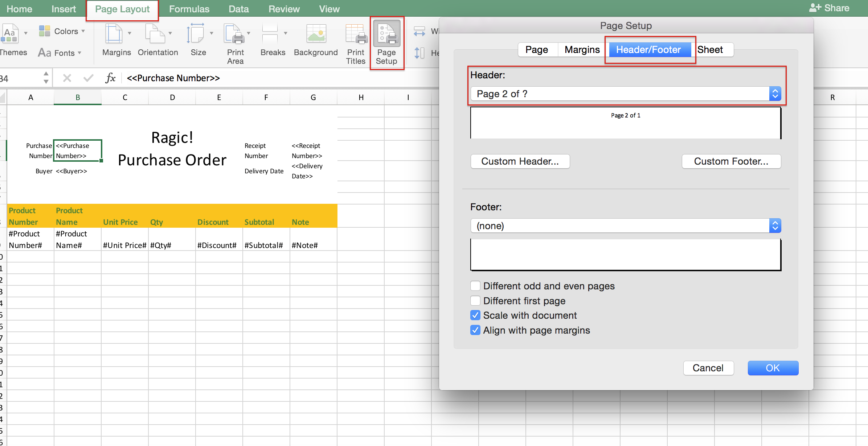Select the Ragic! Purchase Order title cell
Image resolution: width=868 pixels, height=446 pixels.
(172, 149)
